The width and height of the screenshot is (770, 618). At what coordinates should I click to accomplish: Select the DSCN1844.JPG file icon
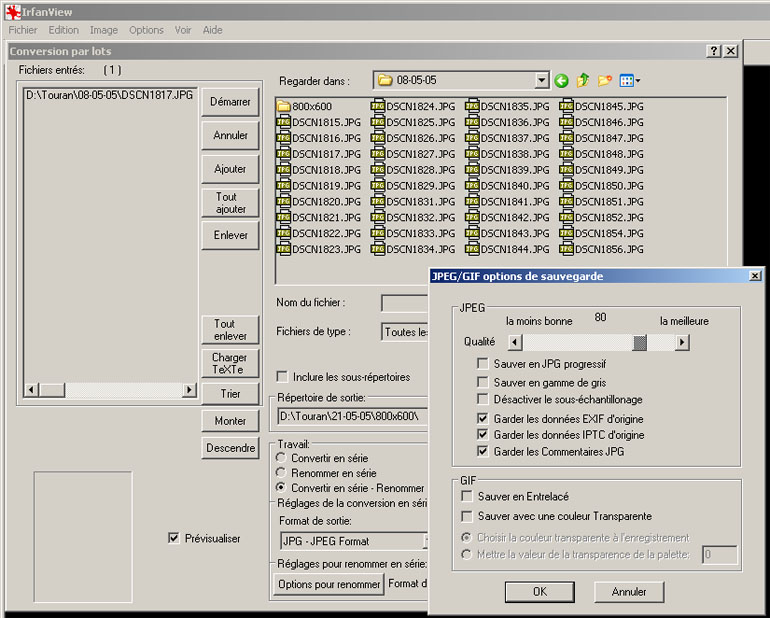pos(472,249)
